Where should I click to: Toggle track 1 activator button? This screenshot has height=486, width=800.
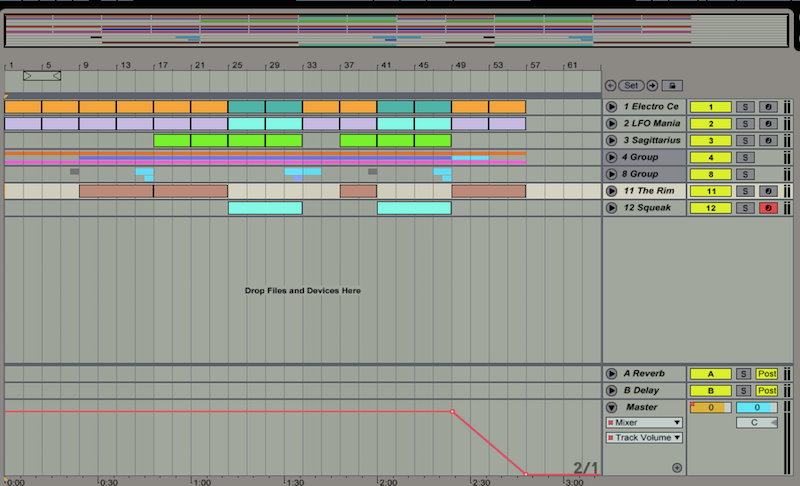[x=711, y=107]
